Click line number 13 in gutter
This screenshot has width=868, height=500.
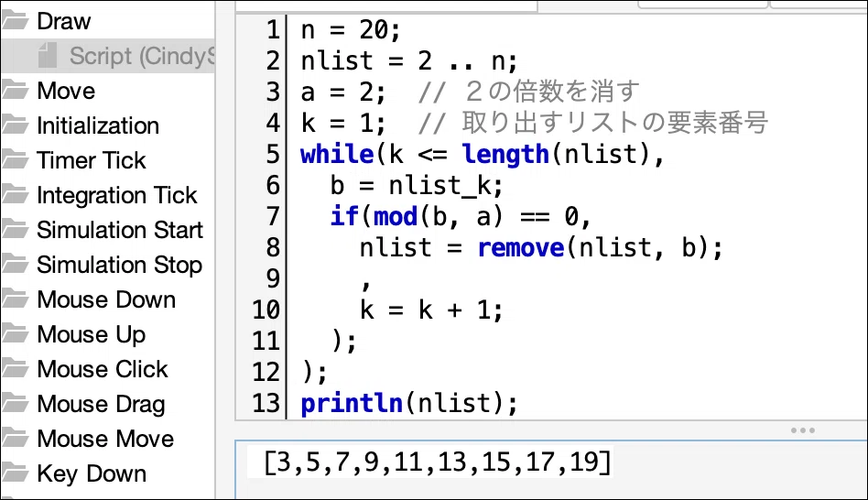(x=266, y=403)
